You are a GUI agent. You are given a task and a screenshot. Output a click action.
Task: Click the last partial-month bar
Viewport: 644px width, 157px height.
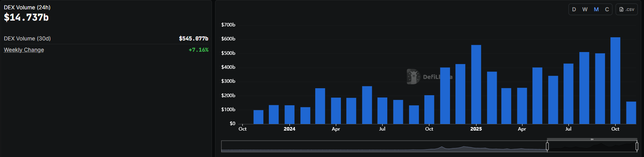tap(631, 113)
